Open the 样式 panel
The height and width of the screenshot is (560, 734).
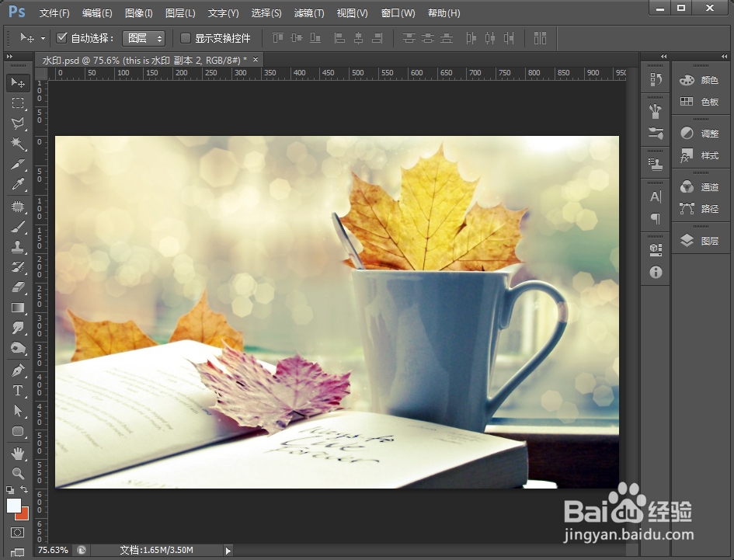pos(701,155)
